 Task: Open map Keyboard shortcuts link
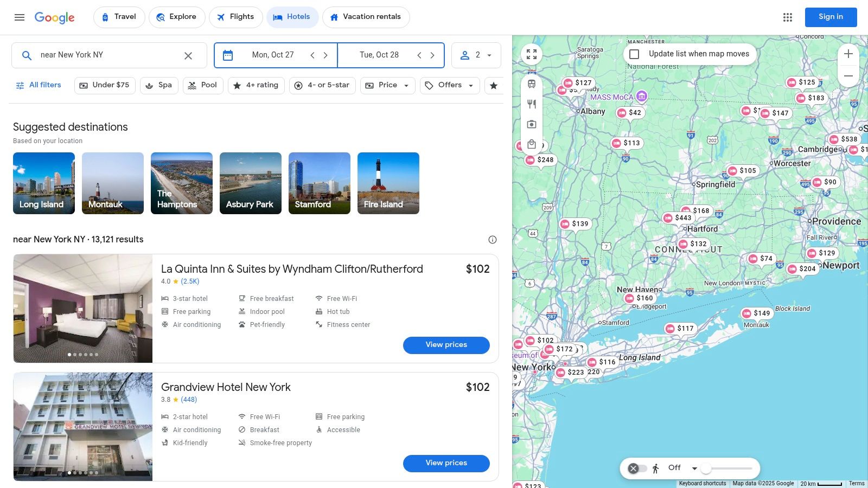coord(703,484)
